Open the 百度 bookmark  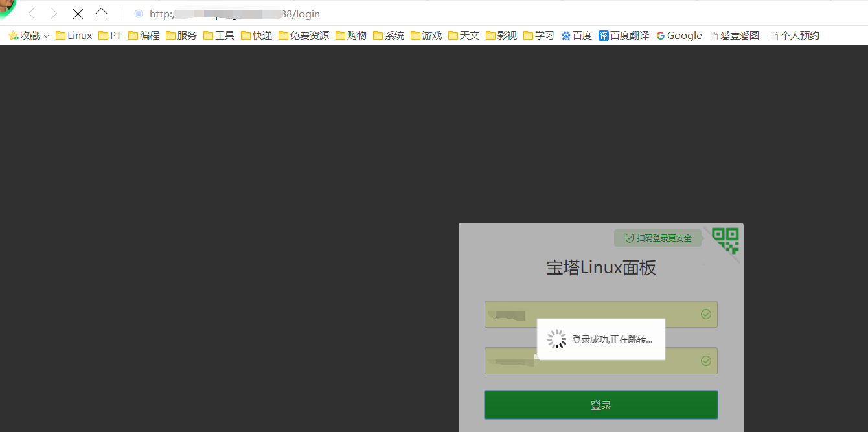pyautogui.click(x=577, y=36)
